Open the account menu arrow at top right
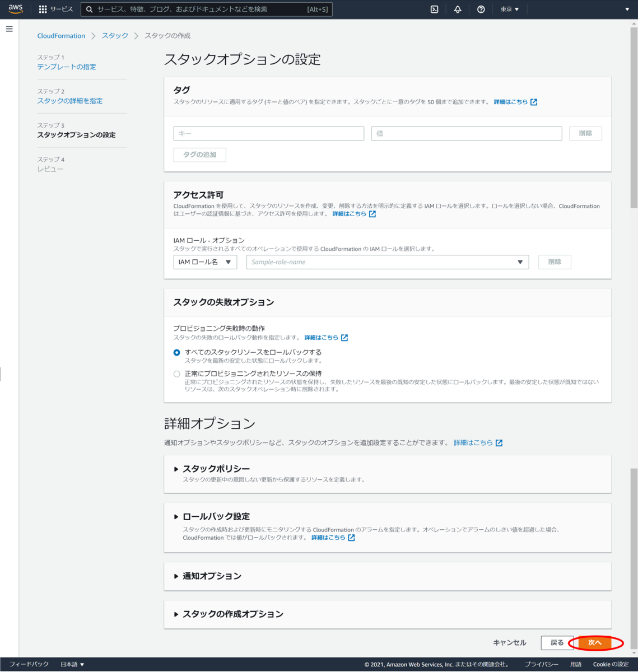The image size is (638, 672). coord(627,10)
